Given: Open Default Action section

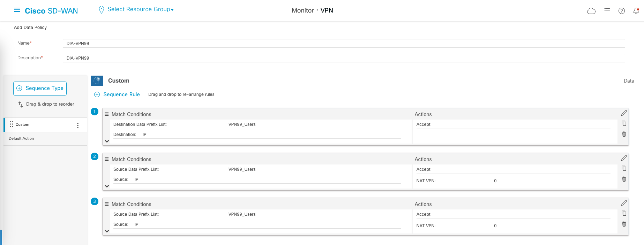Looking at the screenshot, I should coord(21,138).
